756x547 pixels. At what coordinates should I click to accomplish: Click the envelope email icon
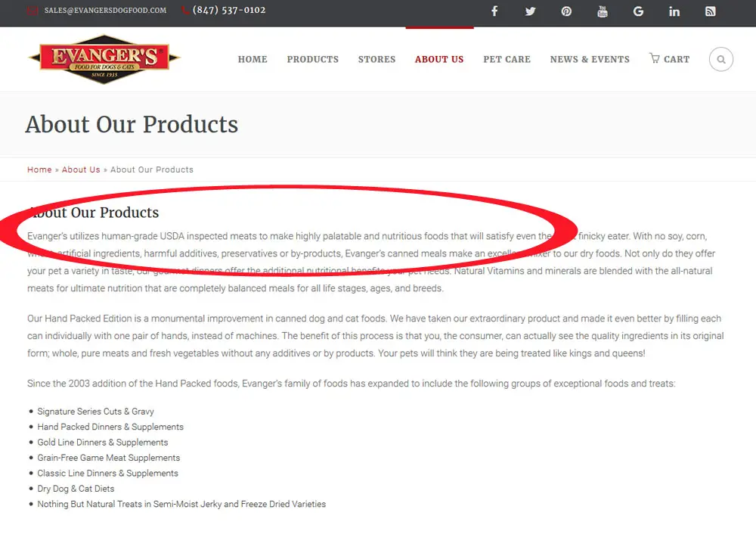pos(33,10)
